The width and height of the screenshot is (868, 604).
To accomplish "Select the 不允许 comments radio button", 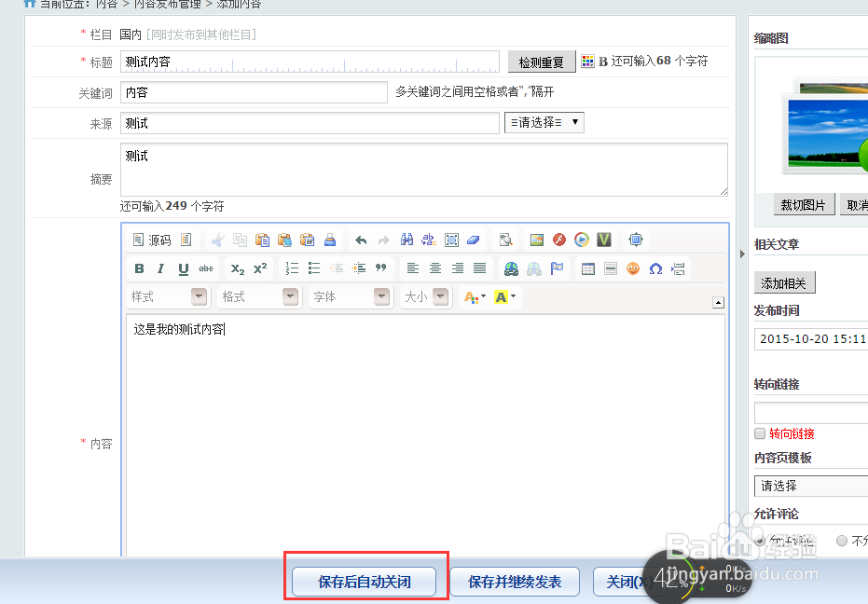I will coord(842,542).
